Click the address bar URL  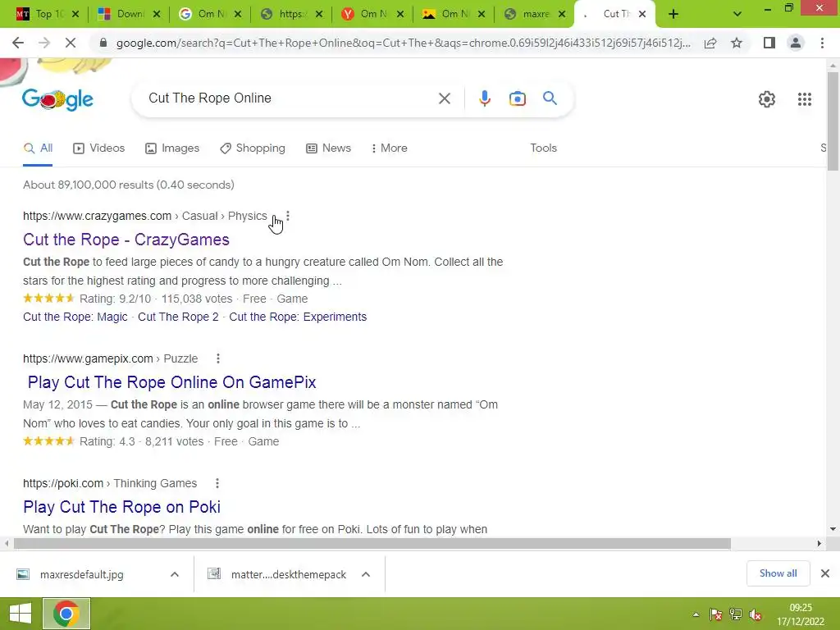(x=403, y=43)
